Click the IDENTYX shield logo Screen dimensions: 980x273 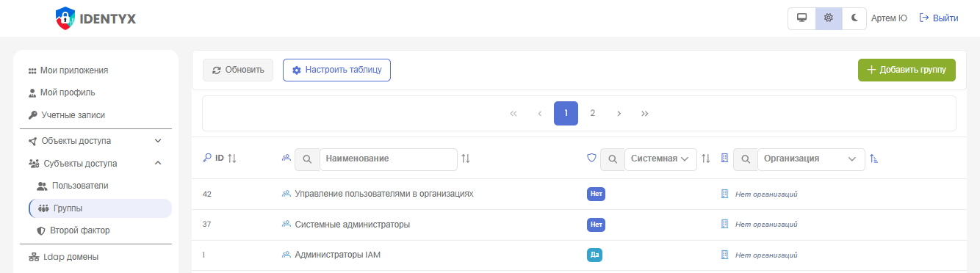[65, 18]
